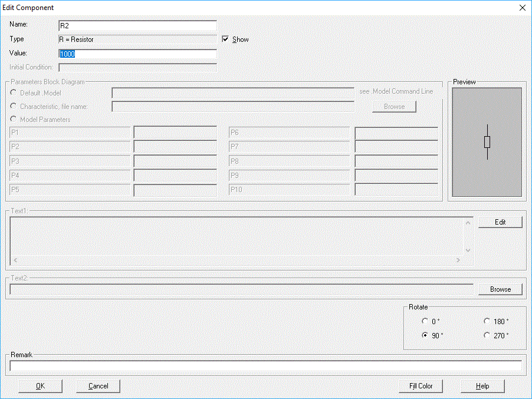Click the P1 parameter name box

coord(70,132)
